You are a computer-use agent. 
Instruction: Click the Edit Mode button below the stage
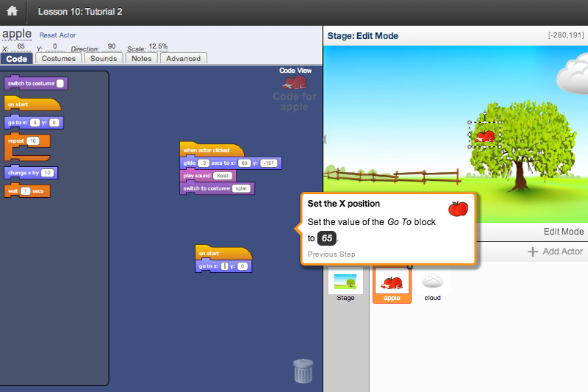pyautogui.click(x=563, y=232)
